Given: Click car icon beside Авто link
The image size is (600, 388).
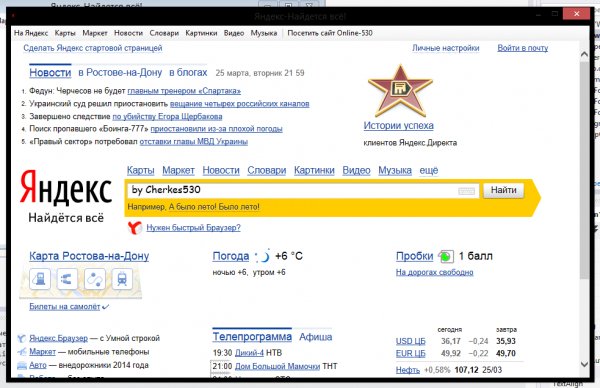Looking at the screenshot, I should [22, 365].
